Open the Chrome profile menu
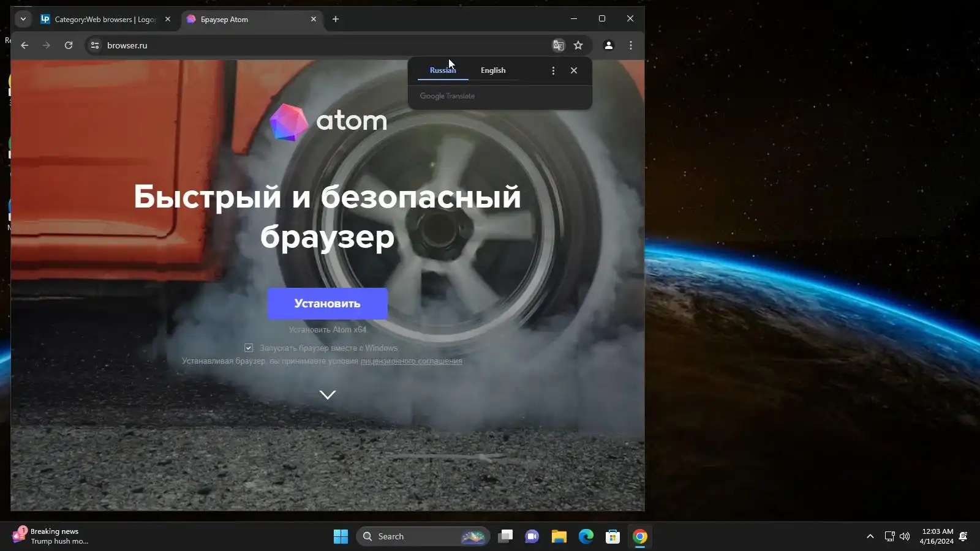Screen dimensions: 980x551 (609, 45)
